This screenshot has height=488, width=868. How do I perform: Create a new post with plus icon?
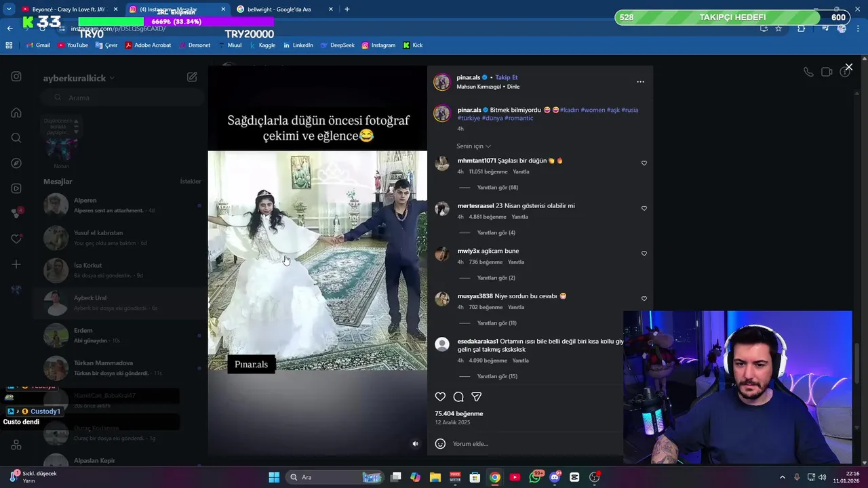16,264
